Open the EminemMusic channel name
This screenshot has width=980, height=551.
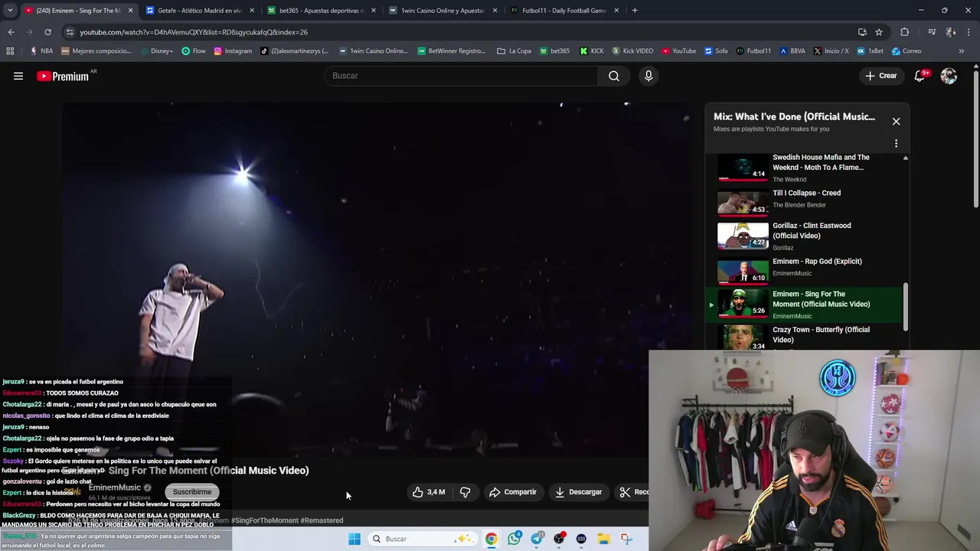[115, 487]
